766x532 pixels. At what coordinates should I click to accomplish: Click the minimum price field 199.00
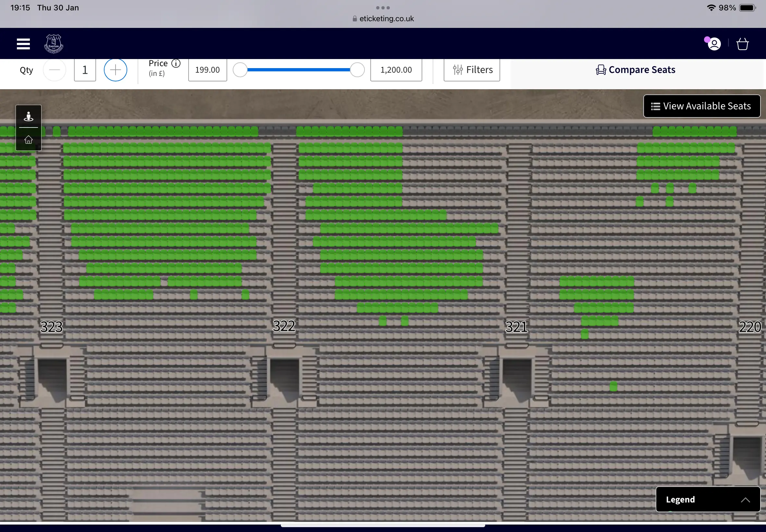pyautogui.click(x=207, y=70)
